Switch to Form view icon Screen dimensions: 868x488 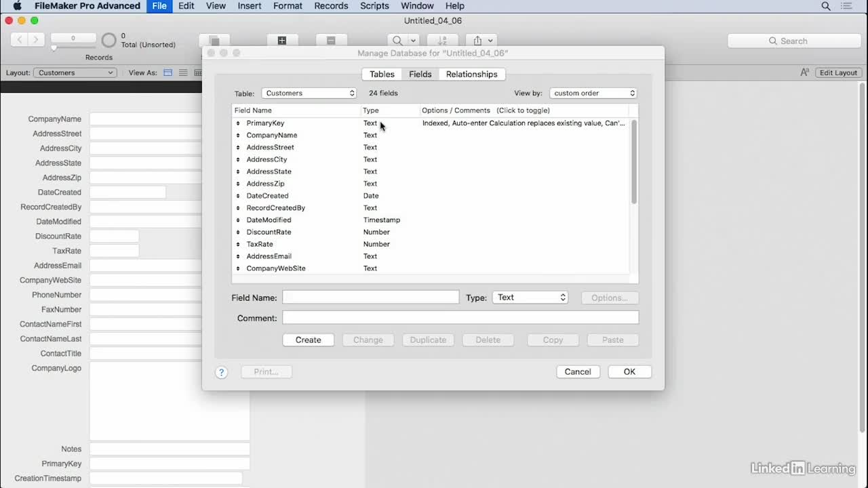click(x=168, y=73)
